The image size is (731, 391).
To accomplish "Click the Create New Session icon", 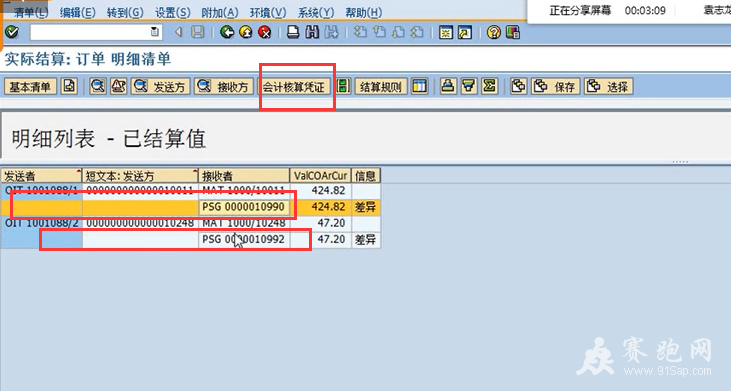I will pos(446,32).
